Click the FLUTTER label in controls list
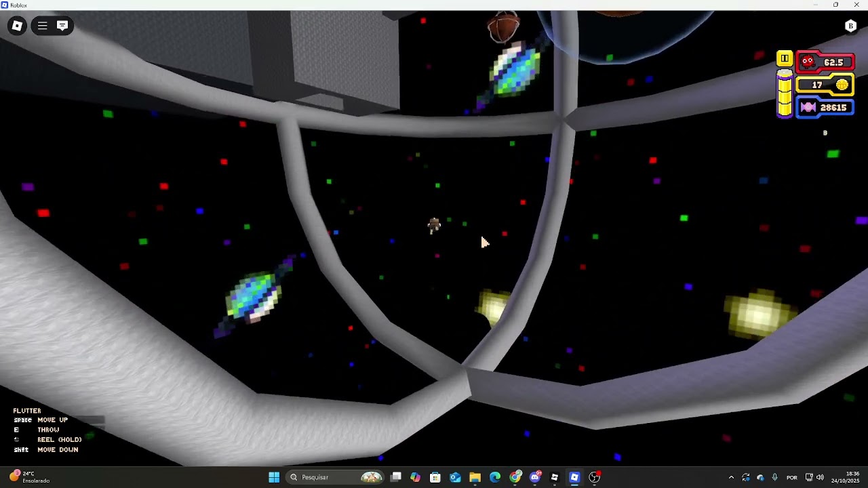The image size is (868, 488). coord(27,411)
